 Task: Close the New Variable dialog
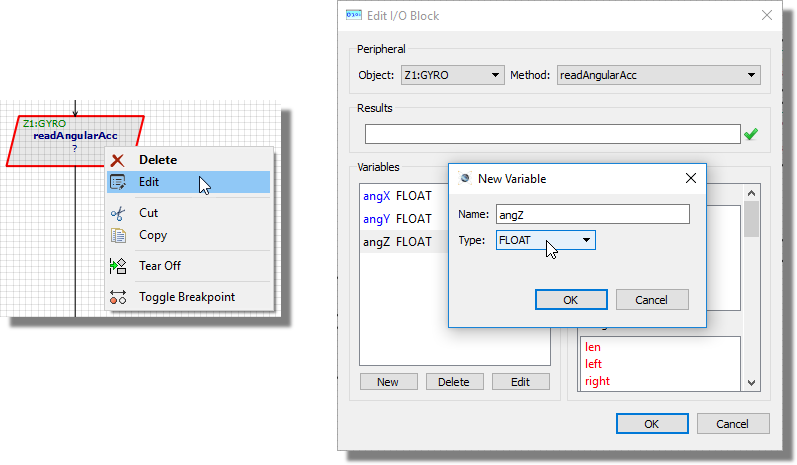(x=690, y=178)
